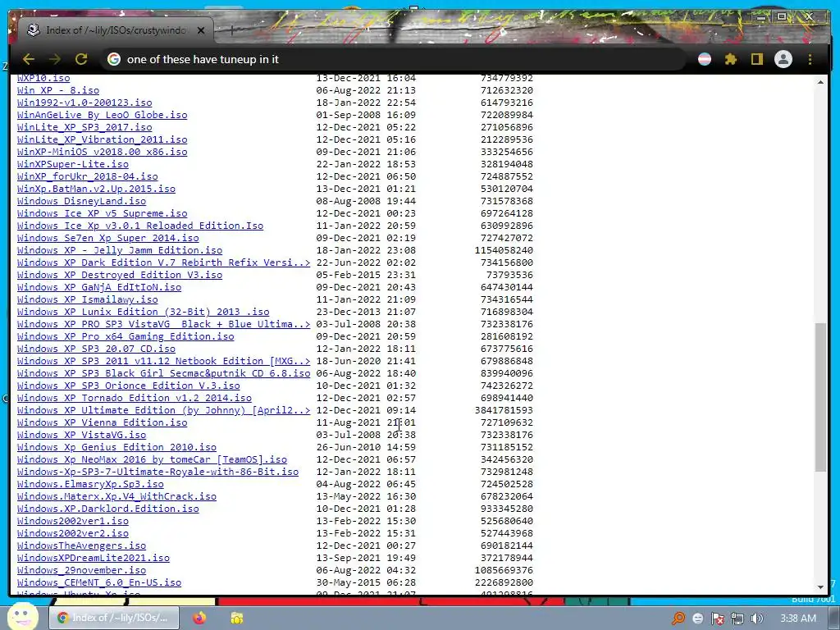Open Windows XP Destroyed Edition V3.iso

coord(120,276)
